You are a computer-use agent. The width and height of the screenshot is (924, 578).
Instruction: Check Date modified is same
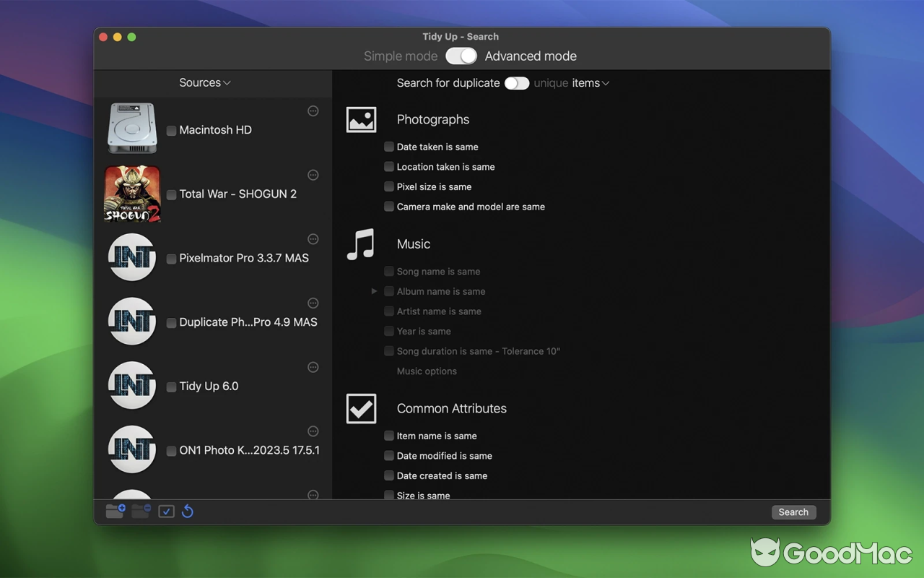pyautogui.click(x=388, y=456)
